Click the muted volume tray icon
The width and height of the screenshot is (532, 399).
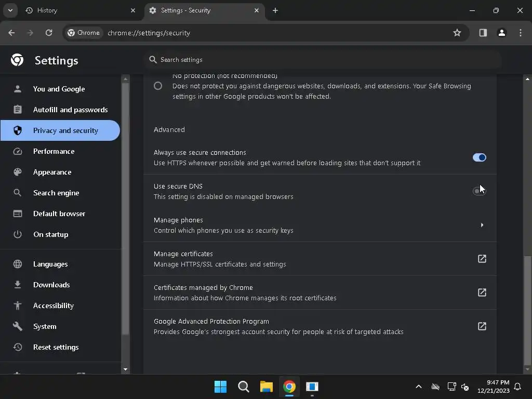(x=465, y=387)
